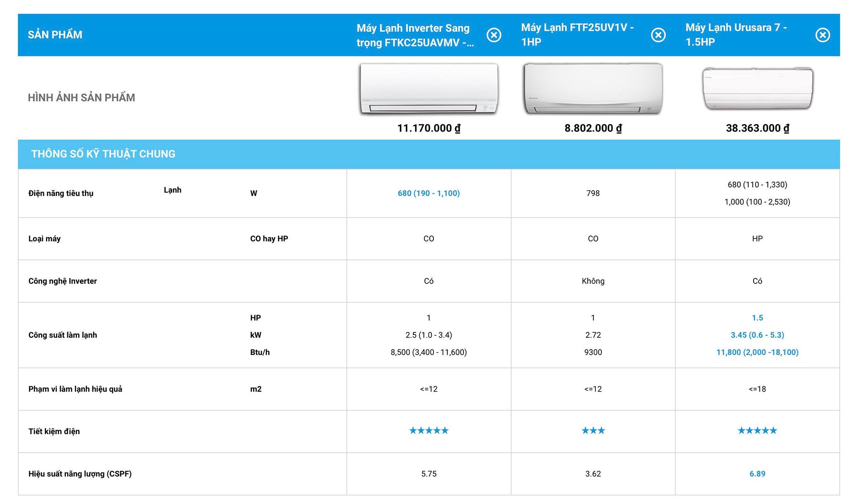Click the highlighted 6.89 CSPF value
The height and width of the screenshot is (504, 856).
(x=757, y=474)
